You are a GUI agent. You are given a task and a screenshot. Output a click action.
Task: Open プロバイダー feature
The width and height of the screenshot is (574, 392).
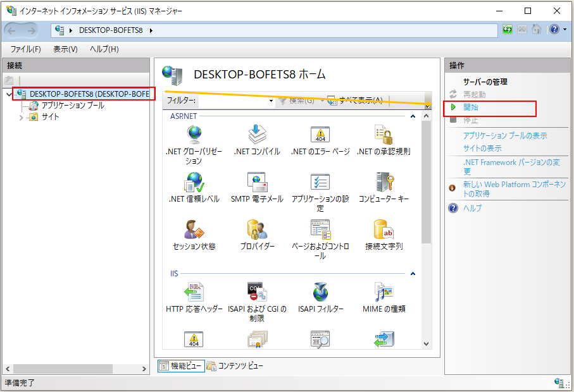coord(257,235)
